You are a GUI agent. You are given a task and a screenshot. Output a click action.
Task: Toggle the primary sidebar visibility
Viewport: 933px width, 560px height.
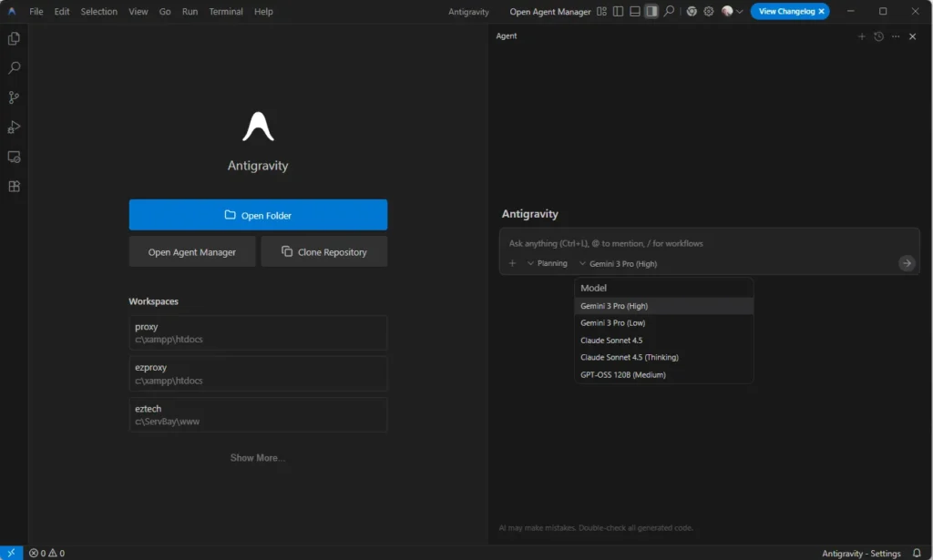(x=616, y=11)
